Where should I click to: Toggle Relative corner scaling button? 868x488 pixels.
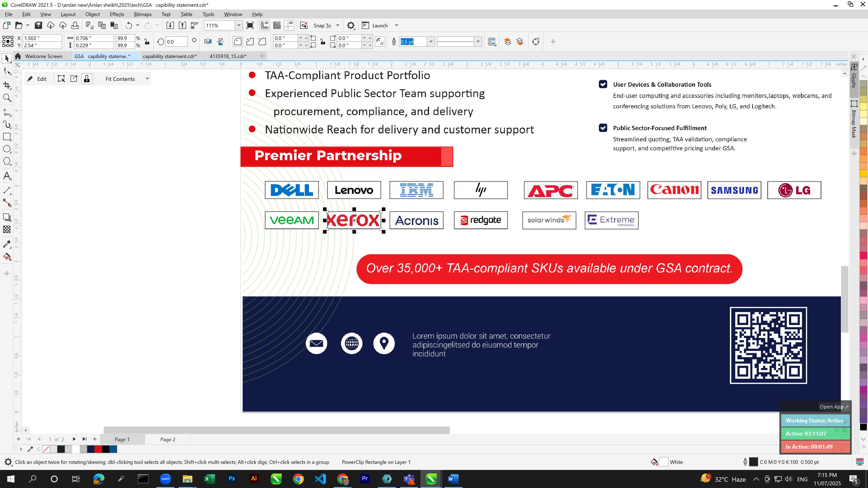[380, 42]
